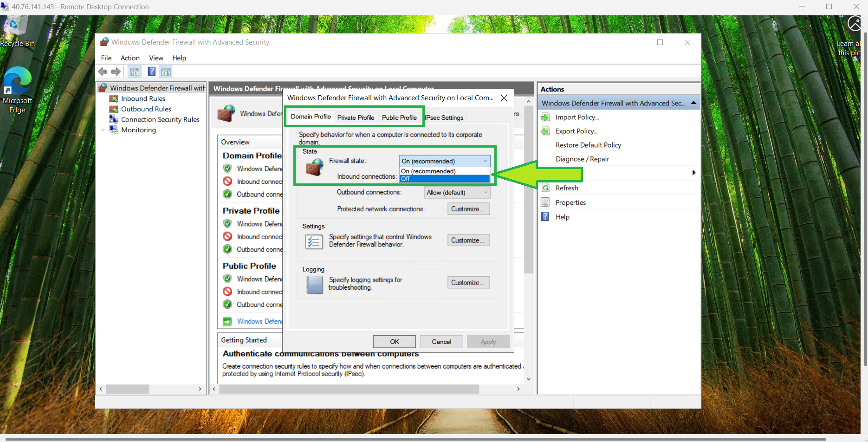Customize the firewall behavior Settings
Viewport: 868px width, 442px height.
pyautogui.click(x=468, y=240)
